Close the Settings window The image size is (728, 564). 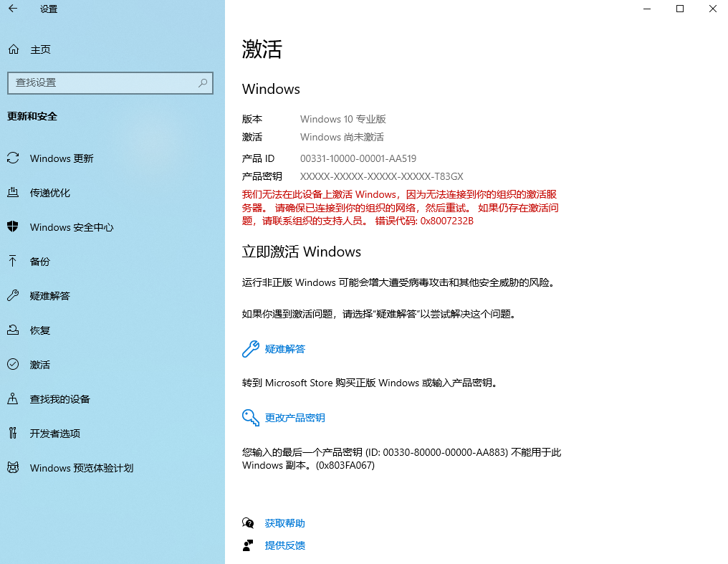[713, 9]
